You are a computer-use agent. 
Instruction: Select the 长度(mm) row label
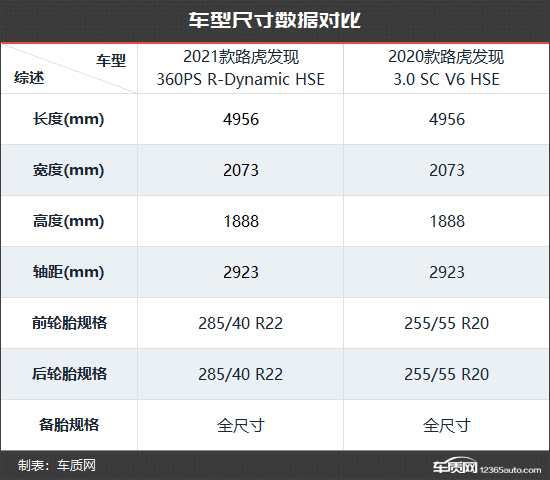click(68, 119)
